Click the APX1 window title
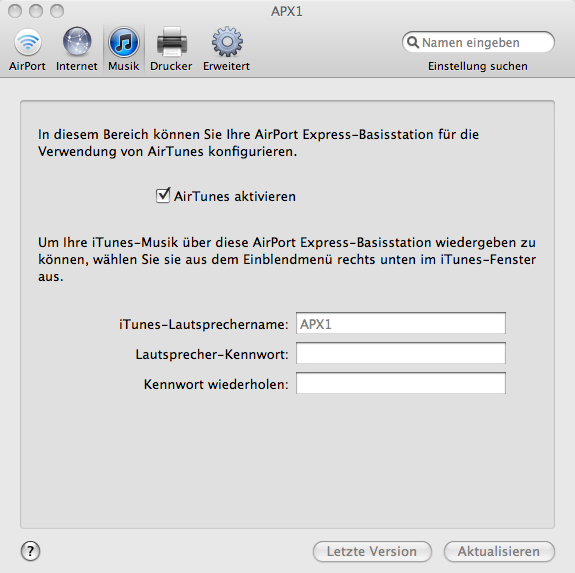575x573 pixels. point(287,11)
